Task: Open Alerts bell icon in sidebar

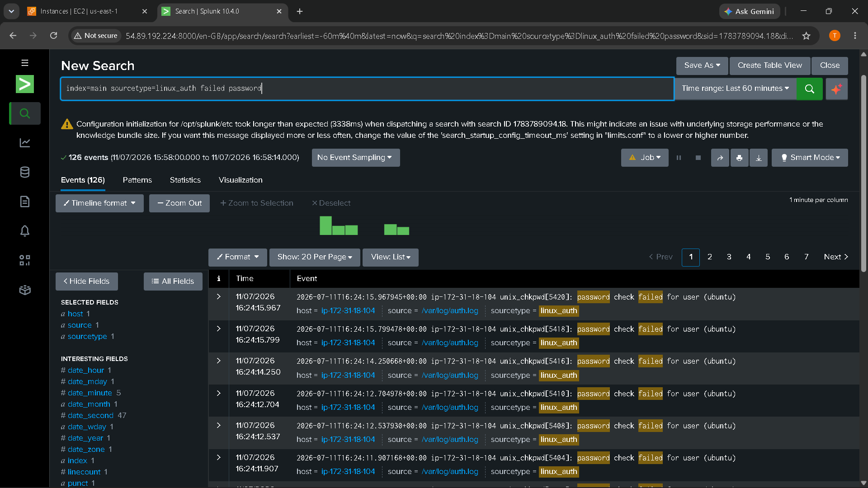Action: click(x=25, y=231)
